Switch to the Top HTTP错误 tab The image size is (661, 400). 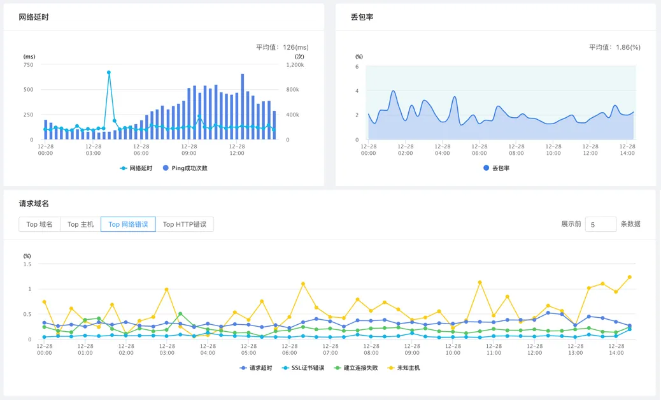tap(188, 224)
